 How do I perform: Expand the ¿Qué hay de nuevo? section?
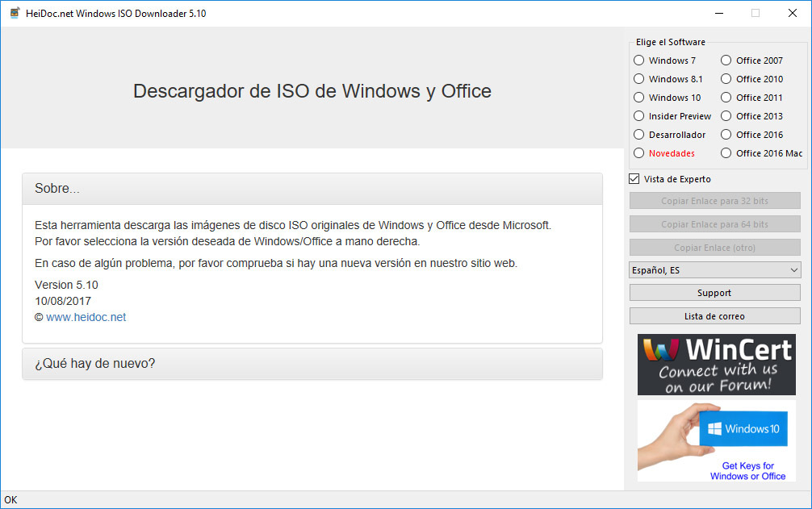[x=312, y=364]
